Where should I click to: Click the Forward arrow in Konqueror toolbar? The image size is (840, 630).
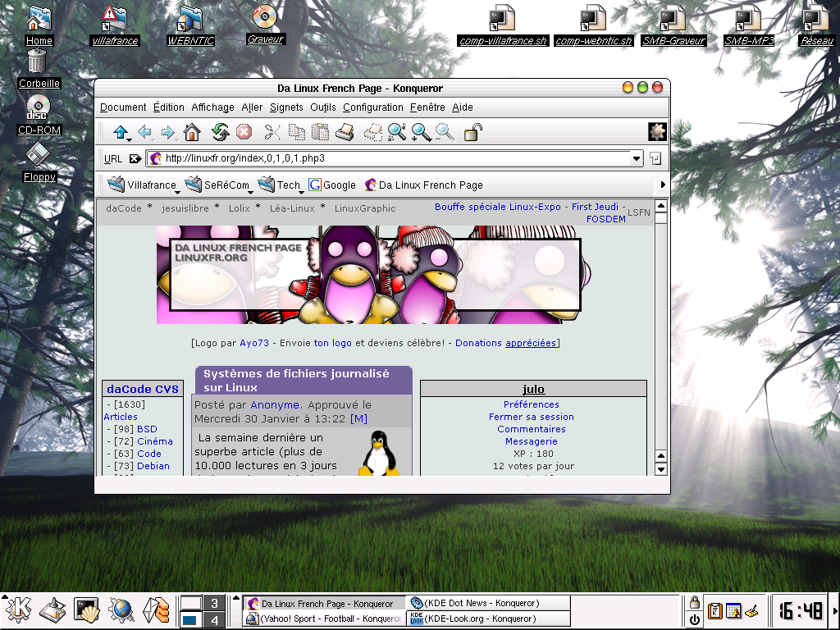(x=168, y=132)
